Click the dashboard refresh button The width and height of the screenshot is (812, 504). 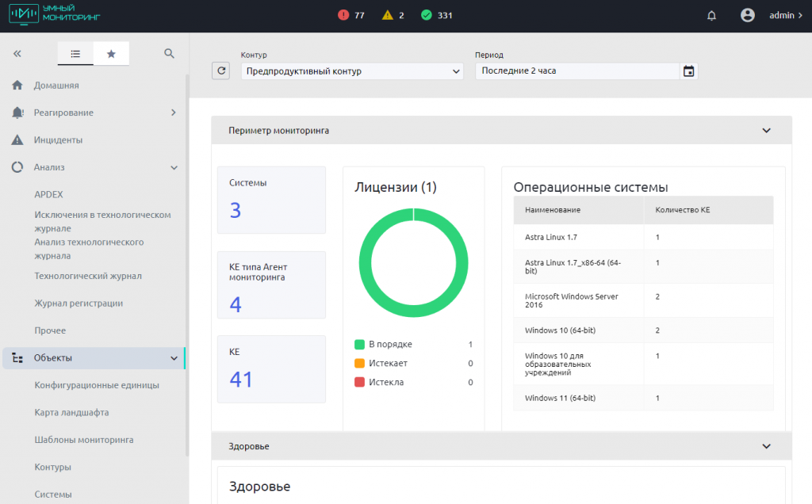(221, 71)
